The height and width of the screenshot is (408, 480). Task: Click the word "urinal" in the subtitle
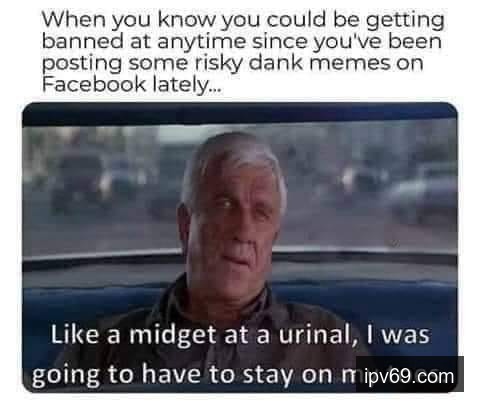315,335
